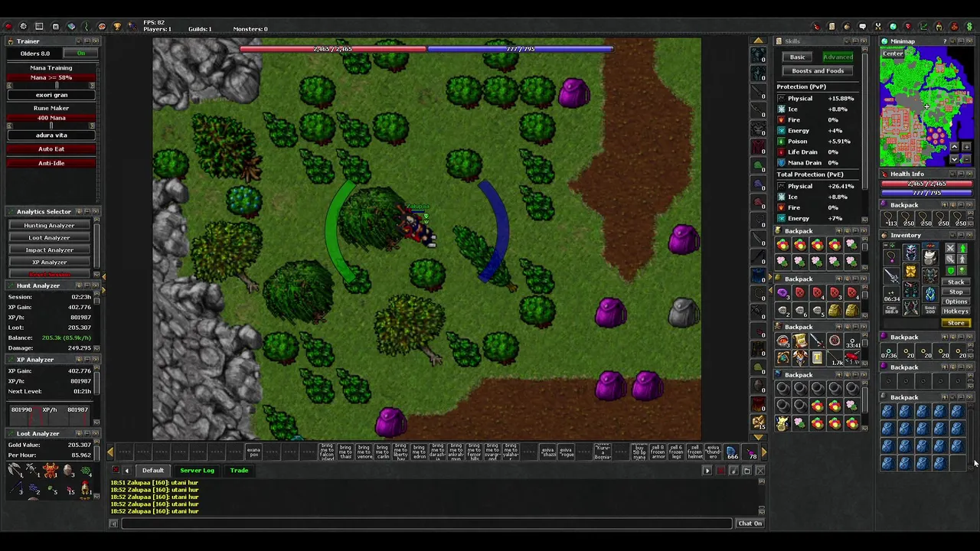Image resolution: width=980 pixels, height=551 pixels.
Task: Focus the chat message input field
Action: 426,523
